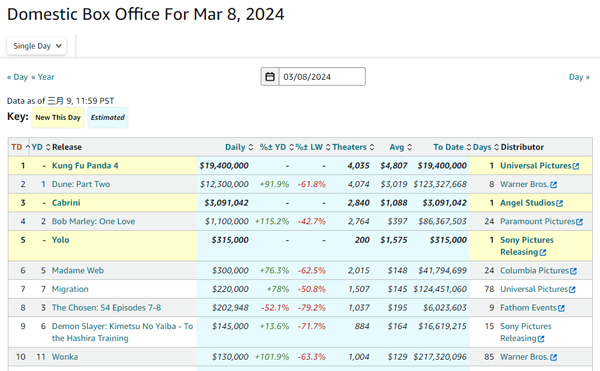
Task: Open Kung Fu Panda 4 release page
Action: 85,166
